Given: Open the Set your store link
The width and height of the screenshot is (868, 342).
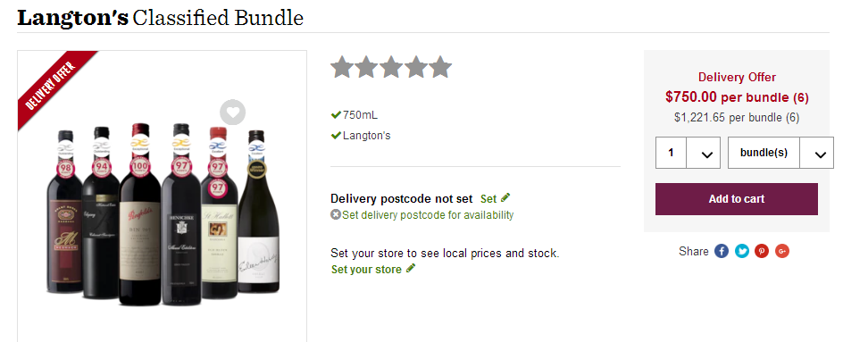Looking at the screenshot, I should click(366, 270).
